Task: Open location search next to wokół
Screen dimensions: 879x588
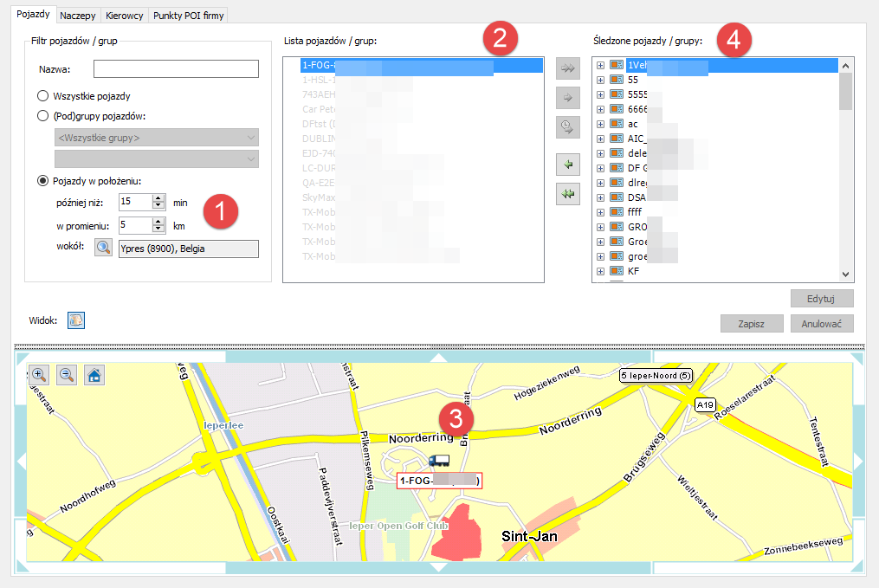Action: [x=104, y=249]
